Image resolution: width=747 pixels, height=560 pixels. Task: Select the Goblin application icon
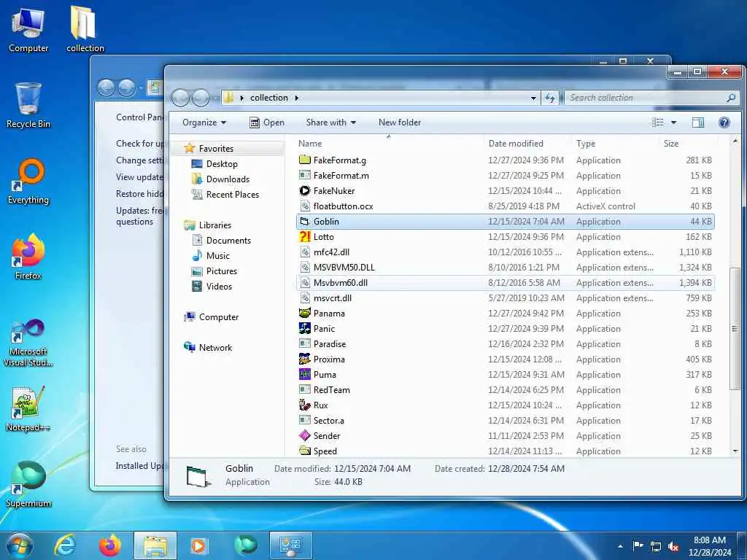pos(304,222)
